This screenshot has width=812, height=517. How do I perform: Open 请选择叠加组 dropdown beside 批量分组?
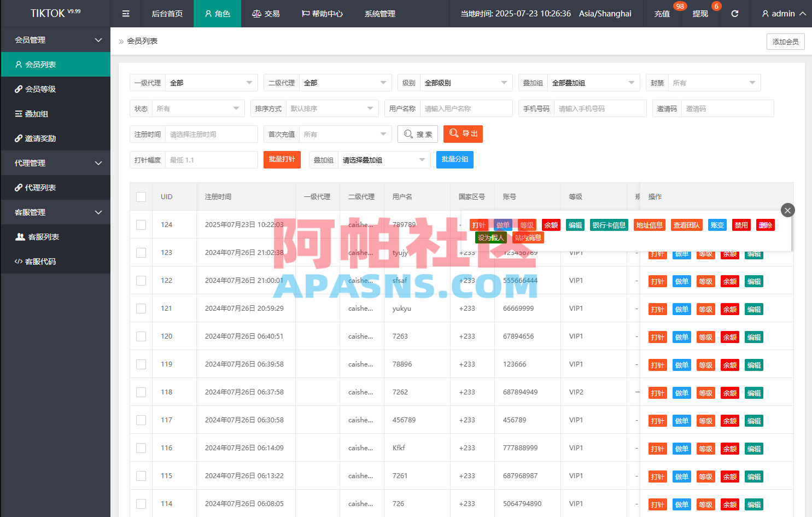pyautogui.click(x=384, y=160)
